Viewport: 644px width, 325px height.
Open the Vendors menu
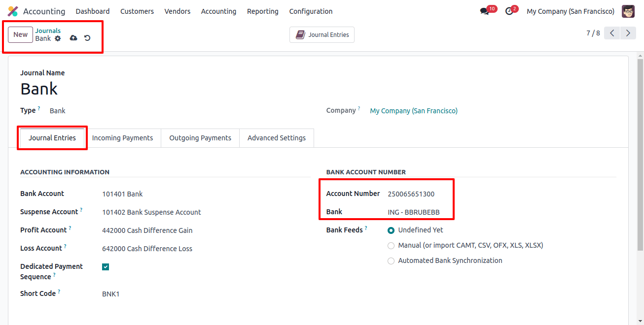178,11
